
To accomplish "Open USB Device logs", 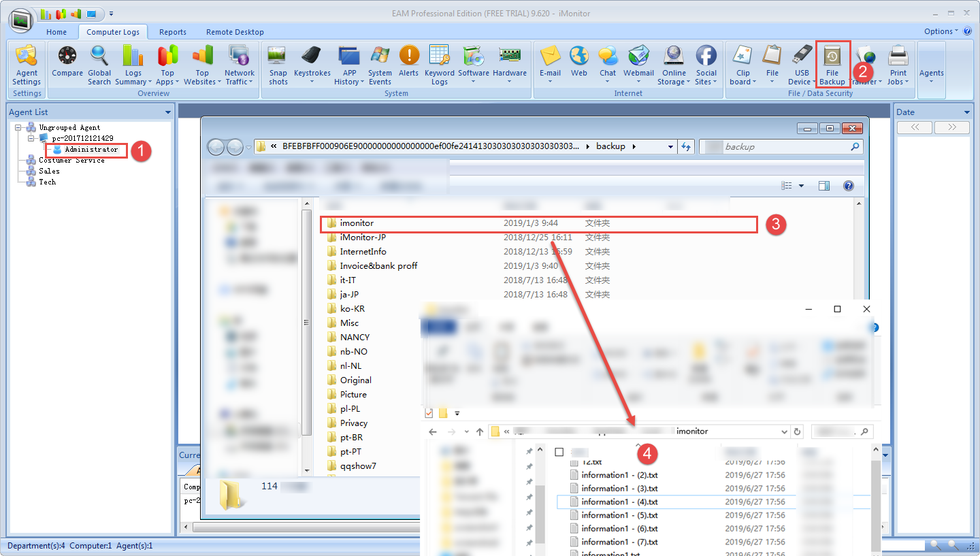I will click(802, 66).
